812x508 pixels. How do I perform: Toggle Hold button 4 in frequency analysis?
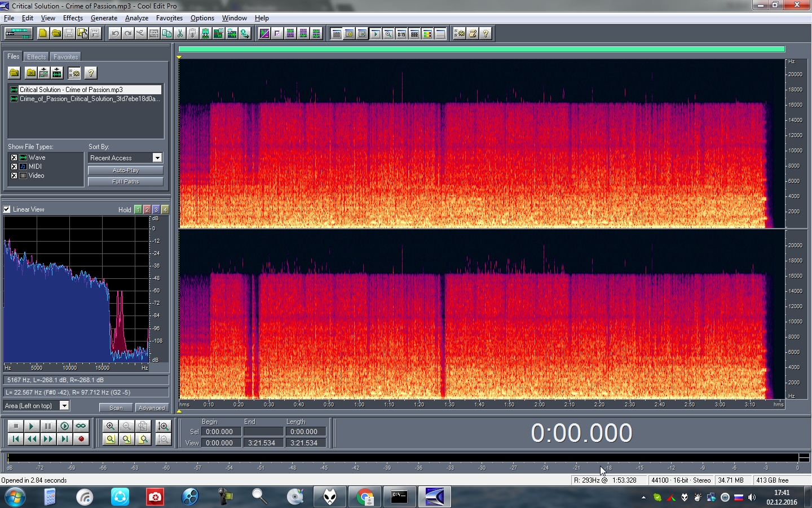(165, 209)
